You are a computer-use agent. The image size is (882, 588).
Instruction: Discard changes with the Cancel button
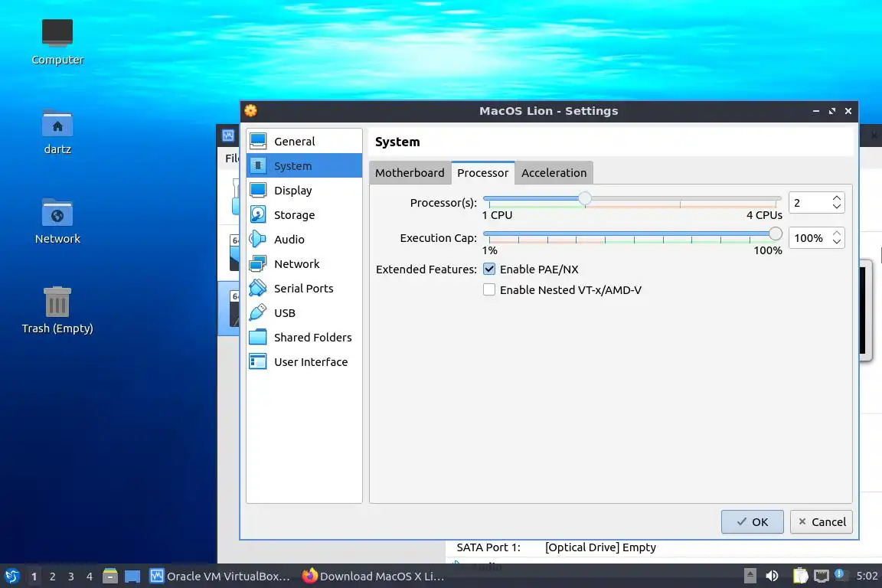pyautogui.click(x=822, y=521)
